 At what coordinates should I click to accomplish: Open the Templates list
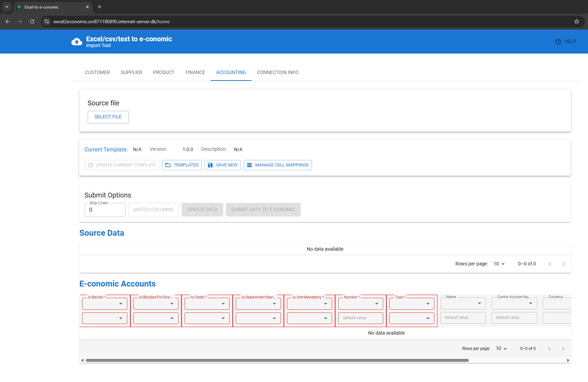point(182,165)
